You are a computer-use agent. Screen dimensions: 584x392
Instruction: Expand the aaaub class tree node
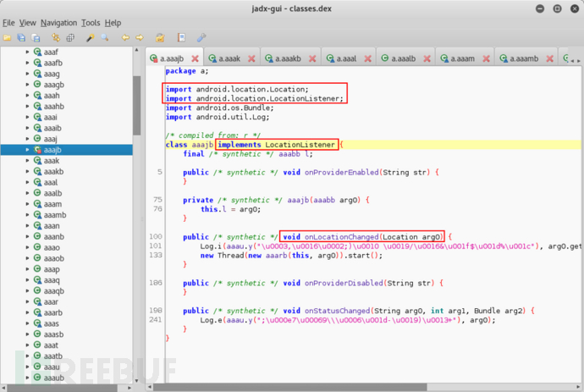point(27,378)
